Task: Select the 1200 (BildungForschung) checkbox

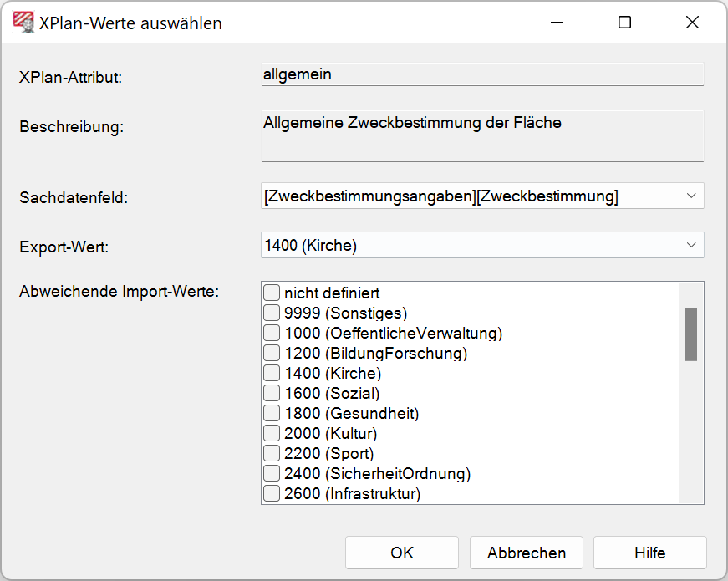Action: (x=272, y=354)
